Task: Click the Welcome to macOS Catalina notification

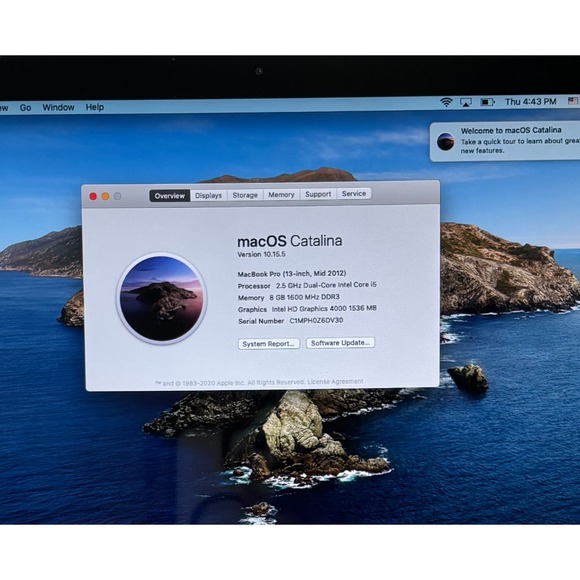Action: coord(505,142)
